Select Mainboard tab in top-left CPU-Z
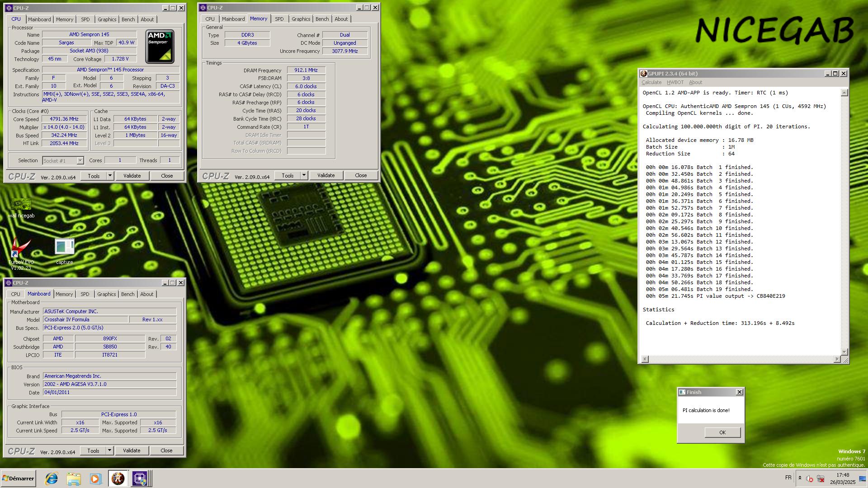 39,19
